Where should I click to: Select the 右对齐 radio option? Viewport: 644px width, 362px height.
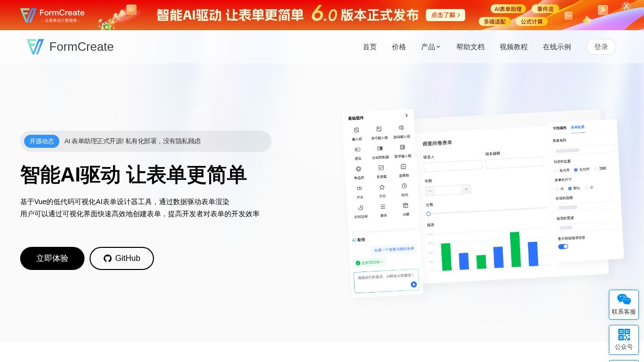point(576,170)
